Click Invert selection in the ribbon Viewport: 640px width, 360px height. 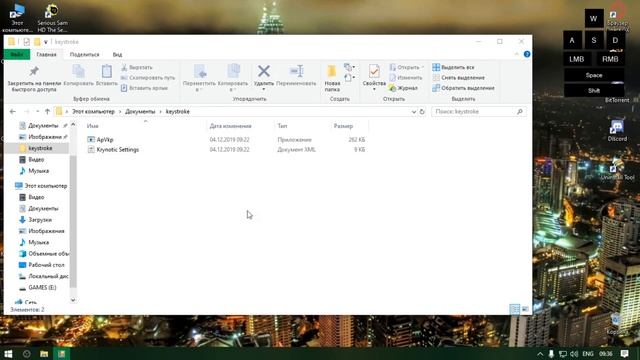(463, 88)
